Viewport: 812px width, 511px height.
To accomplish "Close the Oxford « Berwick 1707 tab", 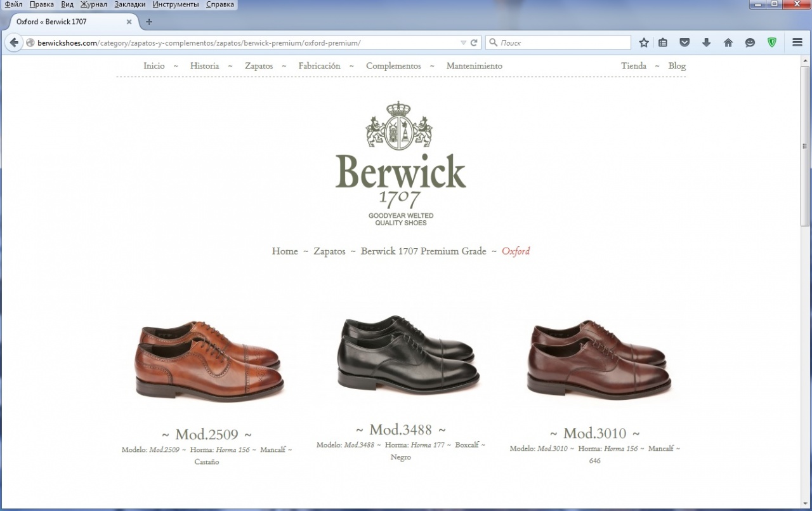I will 129,22.
